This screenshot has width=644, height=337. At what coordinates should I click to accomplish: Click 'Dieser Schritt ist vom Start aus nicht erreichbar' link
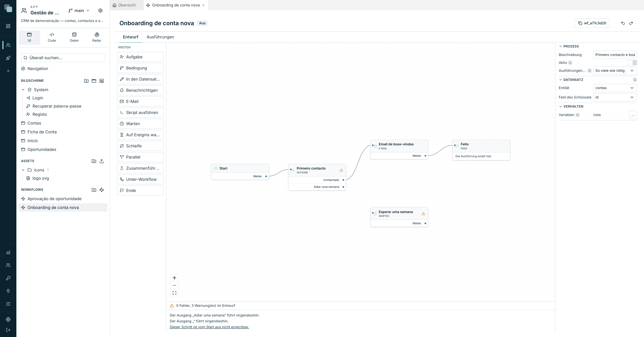point(209,327)
